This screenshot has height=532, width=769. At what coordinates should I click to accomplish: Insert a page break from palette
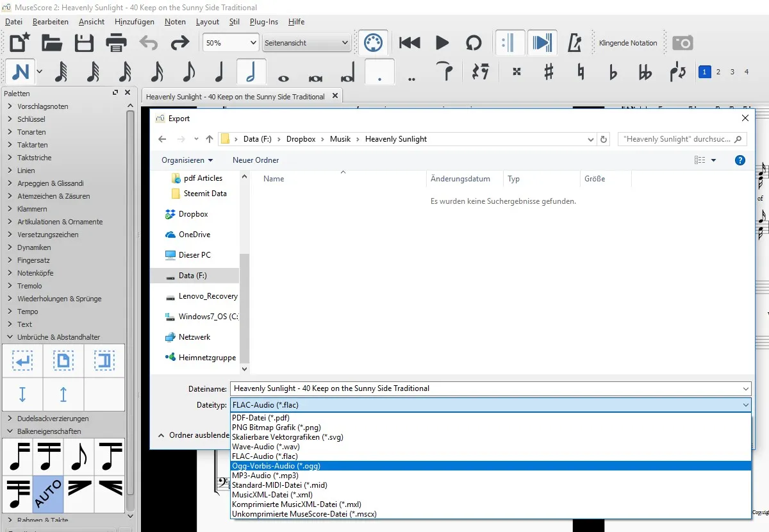(63, 360)
